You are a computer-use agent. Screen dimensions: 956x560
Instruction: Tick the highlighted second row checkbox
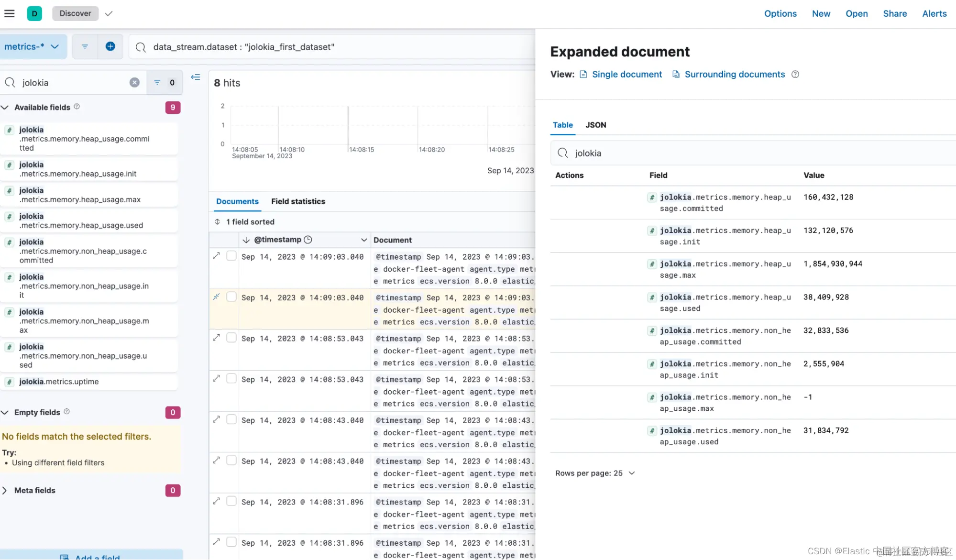pos(231,297)
